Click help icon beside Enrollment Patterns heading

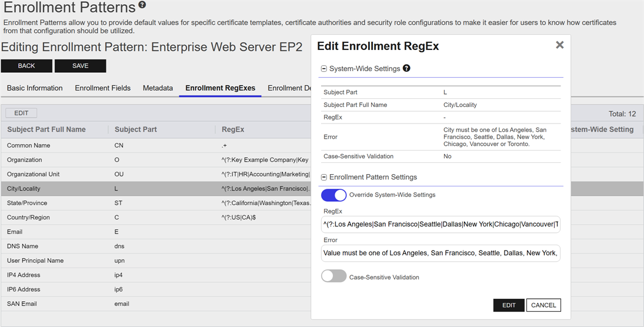click(x=142, y=6)
